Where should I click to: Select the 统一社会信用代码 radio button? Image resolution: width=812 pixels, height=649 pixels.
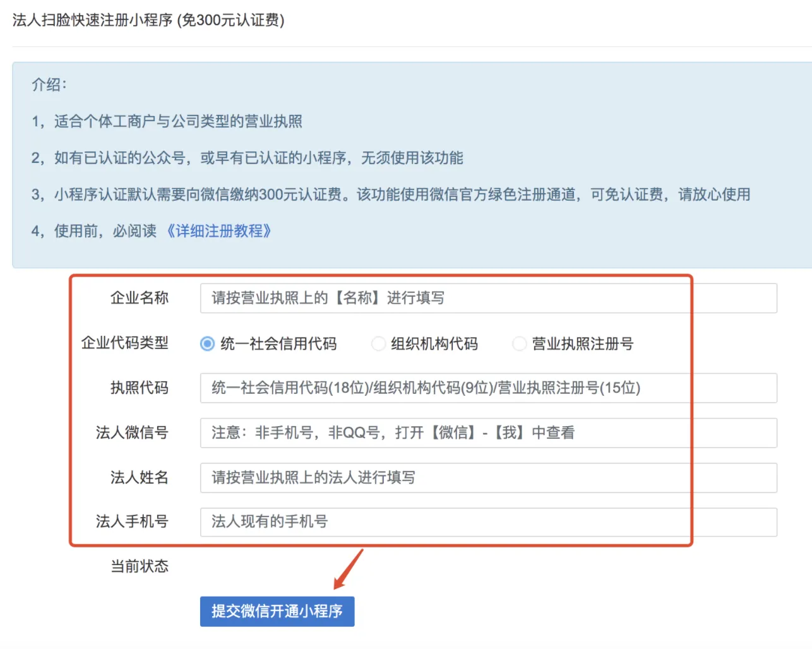pos(207,343)
